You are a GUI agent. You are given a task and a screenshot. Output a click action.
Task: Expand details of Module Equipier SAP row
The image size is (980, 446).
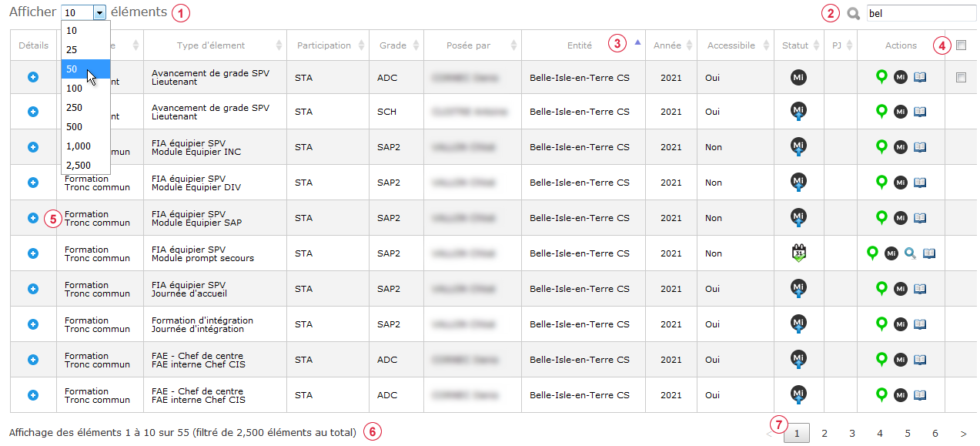click(x=33, y=218)
